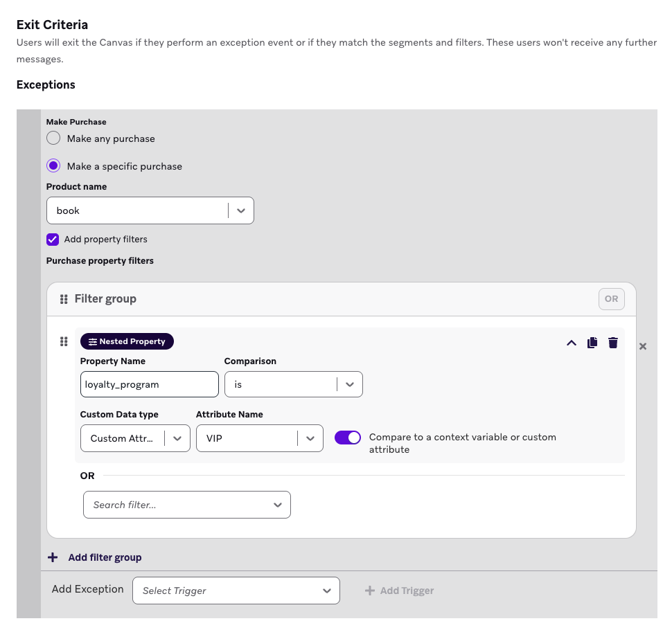Click the duplicate filter copy icon
The image size is (672, 630).
(592, 343)
